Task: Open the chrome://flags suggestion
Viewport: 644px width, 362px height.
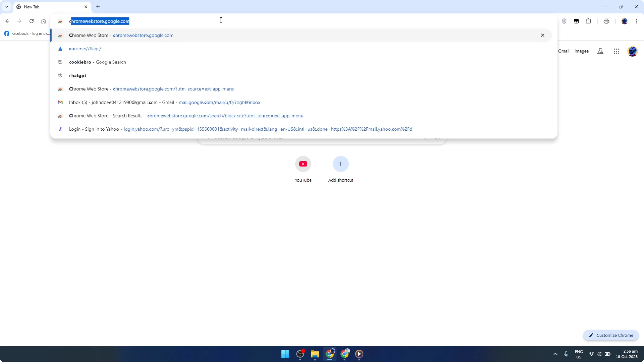Action: point(85,49)
